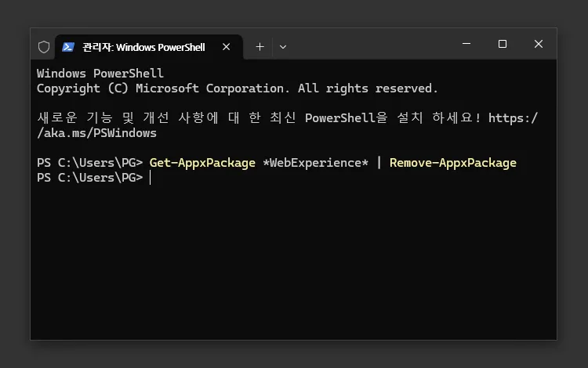
Task: Select the 관리자: Windows PowerShell tab
Action: pyautogui.click(x=149, y=47)
